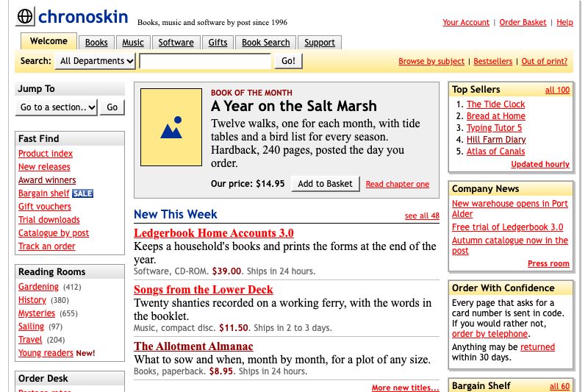Open the History reading room
This screenshot has width=588, height=392.
coord(32,300)
